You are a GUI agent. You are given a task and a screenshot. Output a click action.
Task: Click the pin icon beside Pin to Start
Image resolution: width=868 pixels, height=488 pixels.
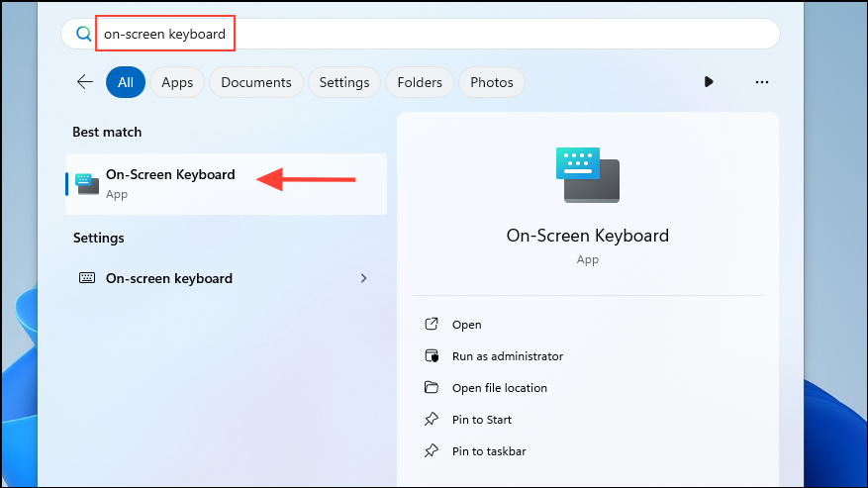[x=432, y=419]
